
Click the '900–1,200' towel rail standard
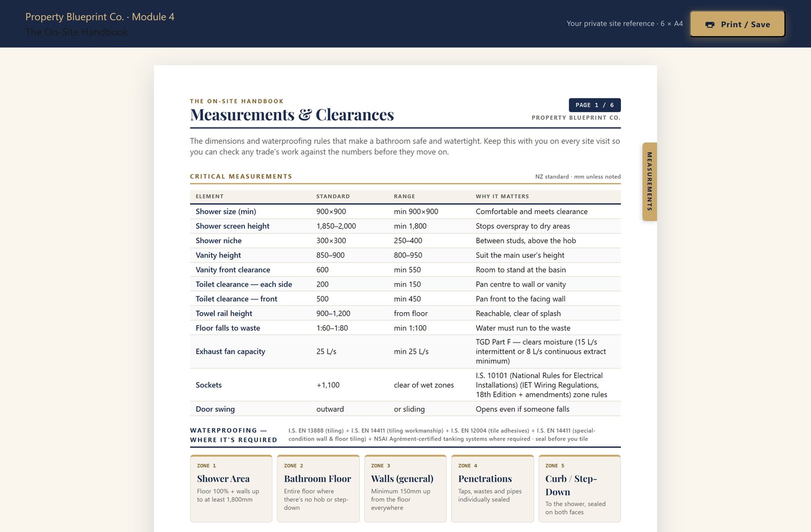334,314
